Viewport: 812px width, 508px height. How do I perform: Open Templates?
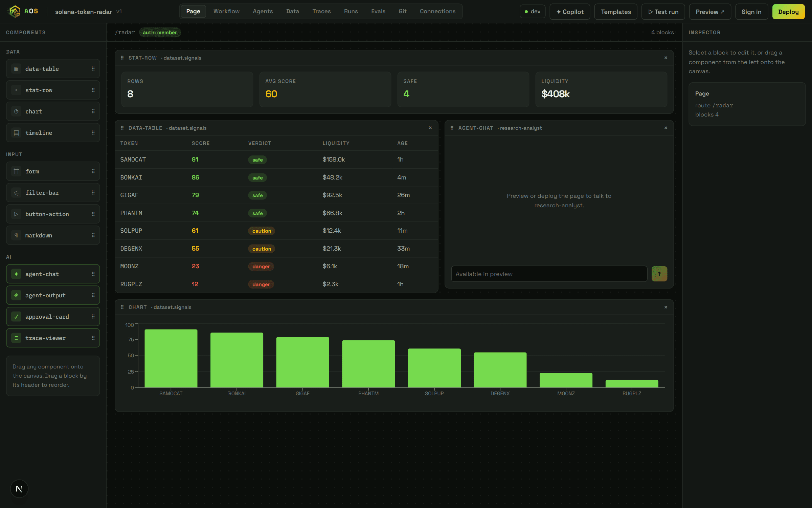(616, 12)
